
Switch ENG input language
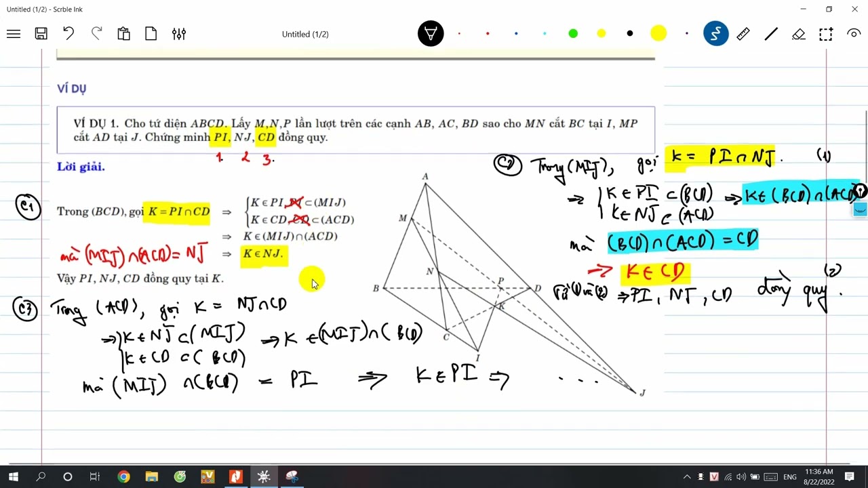790,477
